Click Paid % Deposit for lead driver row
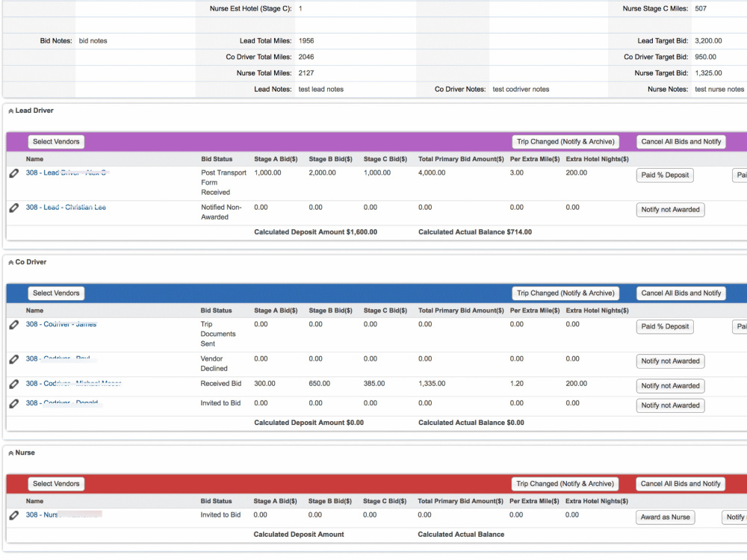 point(665,175)
